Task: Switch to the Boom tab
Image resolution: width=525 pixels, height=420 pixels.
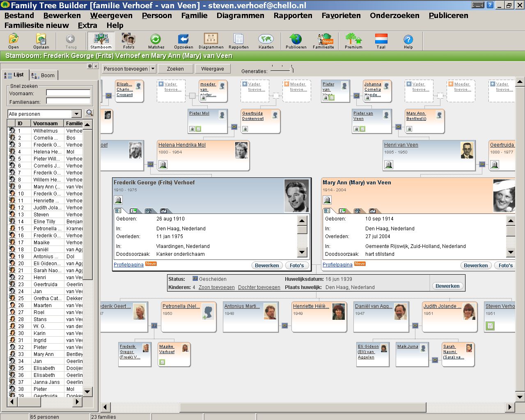Action: (x=44, y=75)
